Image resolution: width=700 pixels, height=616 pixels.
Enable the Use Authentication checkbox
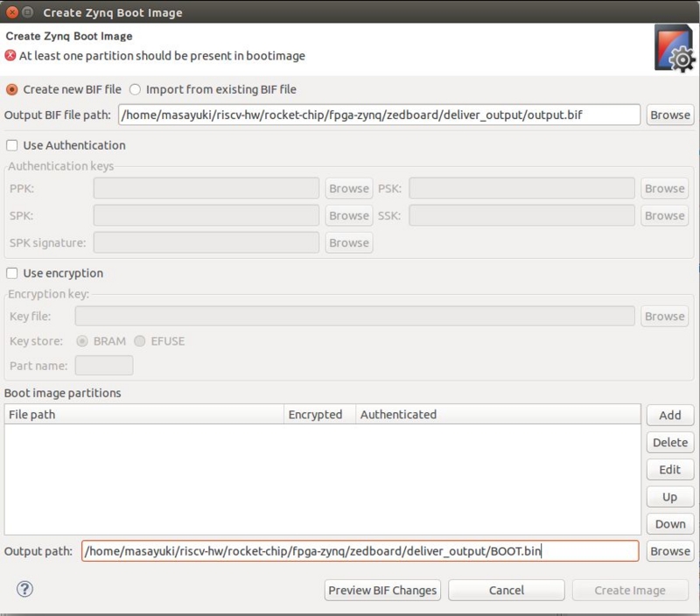(x=12, y=145)
